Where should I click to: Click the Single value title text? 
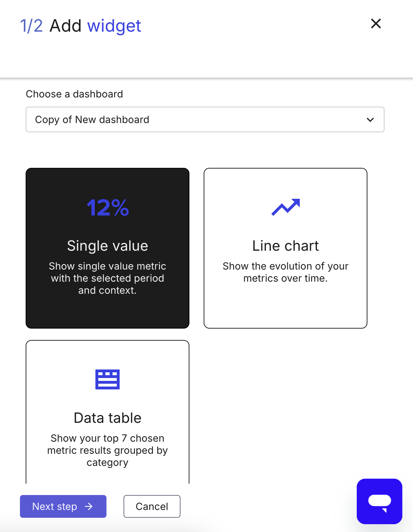pyautogui.click(x=108, y=246)
